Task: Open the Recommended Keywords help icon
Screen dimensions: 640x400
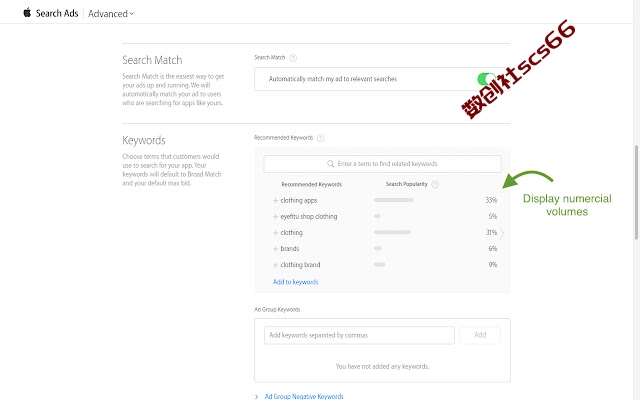Action: pos(320,138)
